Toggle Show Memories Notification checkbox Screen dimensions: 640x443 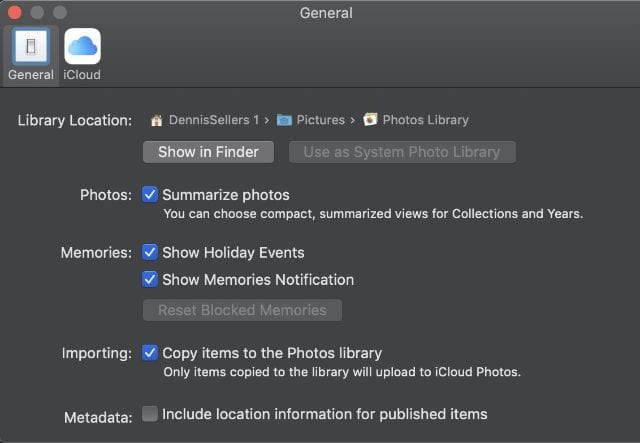150,279
